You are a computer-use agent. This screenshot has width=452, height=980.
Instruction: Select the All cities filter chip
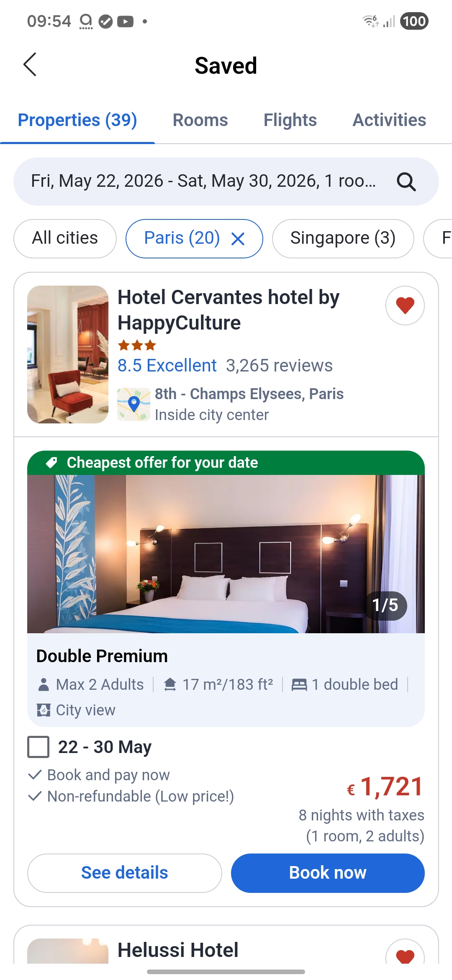point(65,239)
